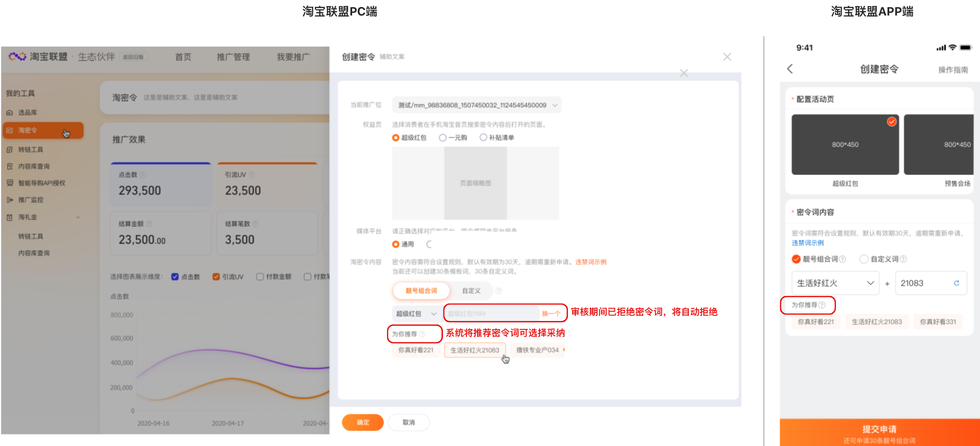The width and height of the screenshot is (980, 446).
Task: Pick recommended word 生活好红火21083 on PC
Action: (475, 350)
